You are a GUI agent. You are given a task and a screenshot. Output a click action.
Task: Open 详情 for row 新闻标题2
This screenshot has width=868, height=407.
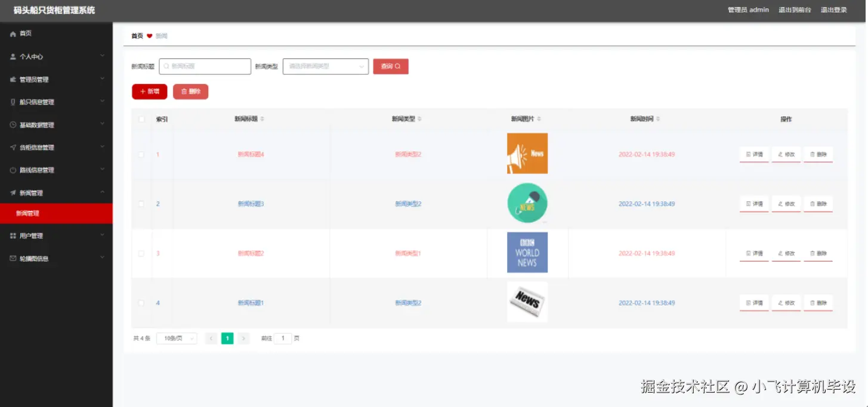(x=754, y=253)
